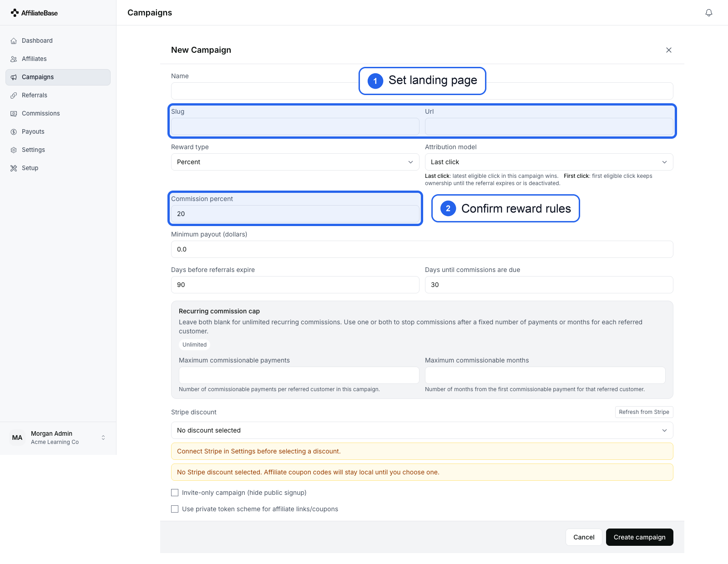Click the AffiliateBase logo icon
Viewport: 728px width, 564px height.
(15, 13)
